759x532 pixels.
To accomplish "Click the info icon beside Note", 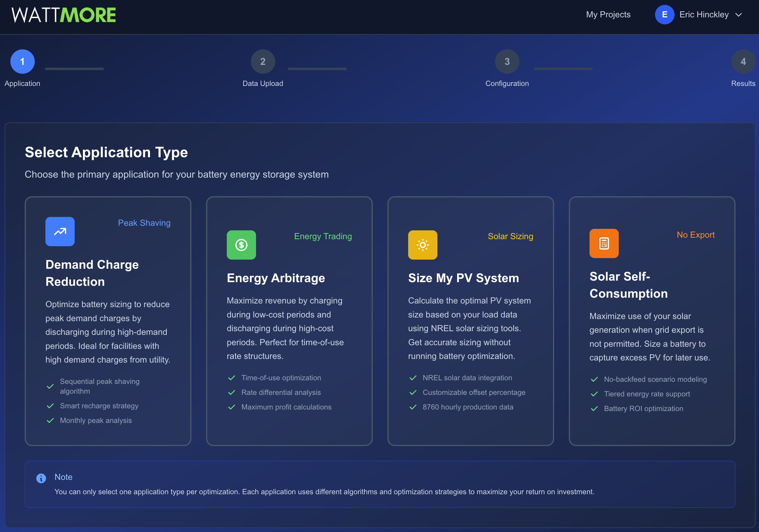I will point(41,478).
